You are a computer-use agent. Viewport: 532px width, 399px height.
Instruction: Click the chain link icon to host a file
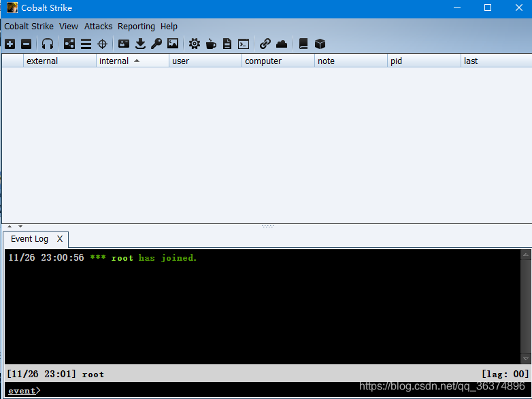[x=265, y=44]
